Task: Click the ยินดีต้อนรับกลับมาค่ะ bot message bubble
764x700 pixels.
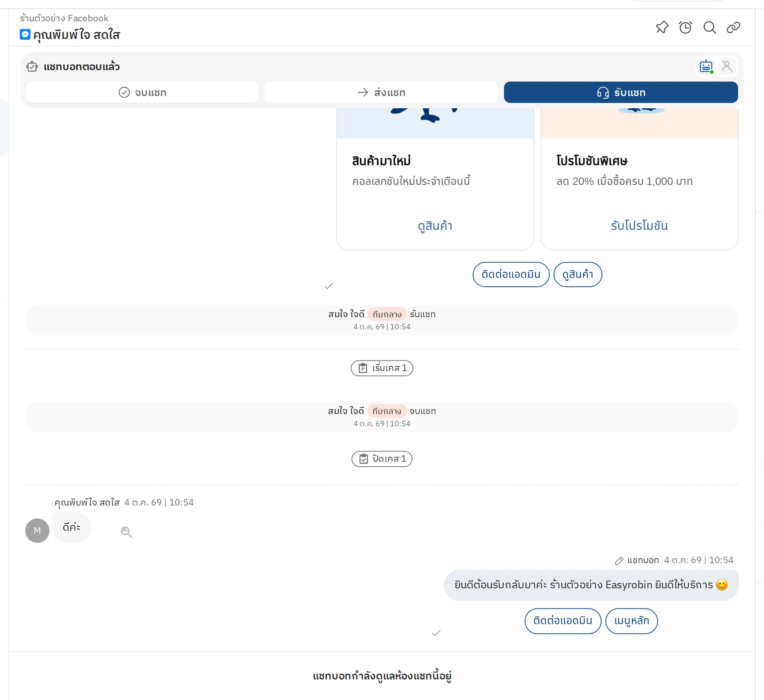Action: coord(591,585)
